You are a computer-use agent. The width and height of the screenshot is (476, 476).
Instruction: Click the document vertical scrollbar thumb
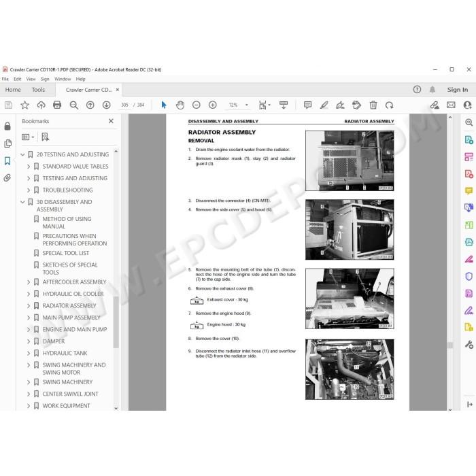(x=450, y=345)
